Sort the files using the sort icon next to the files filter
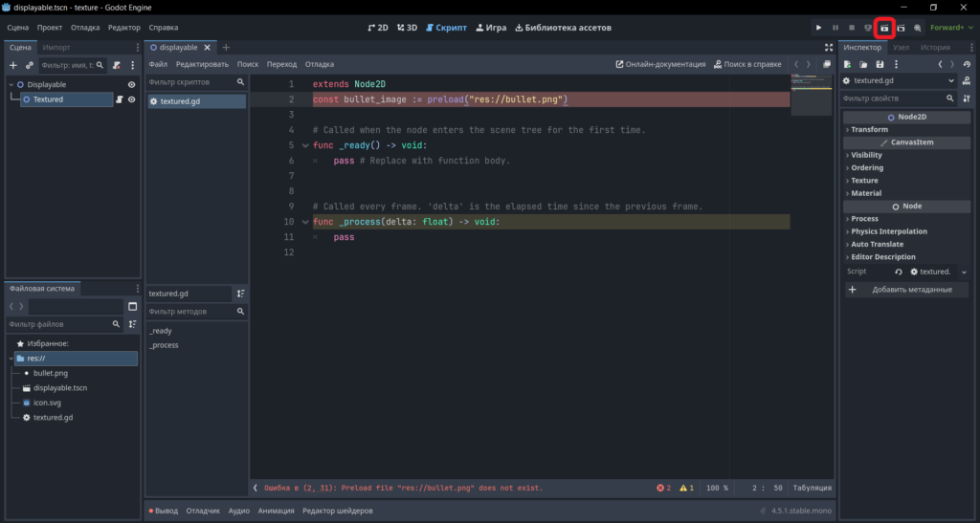 [x=132, y=324]
